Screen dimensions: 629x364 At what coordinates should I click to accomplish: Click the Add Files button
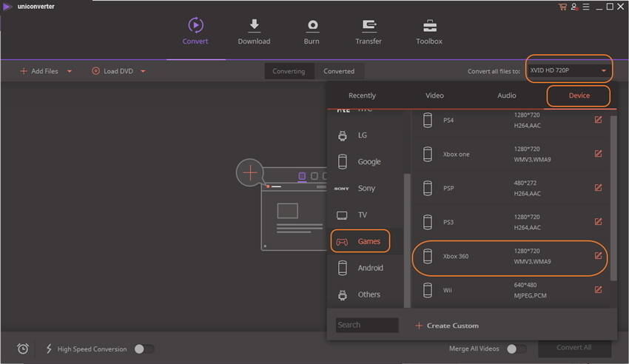tap(39, 71)
